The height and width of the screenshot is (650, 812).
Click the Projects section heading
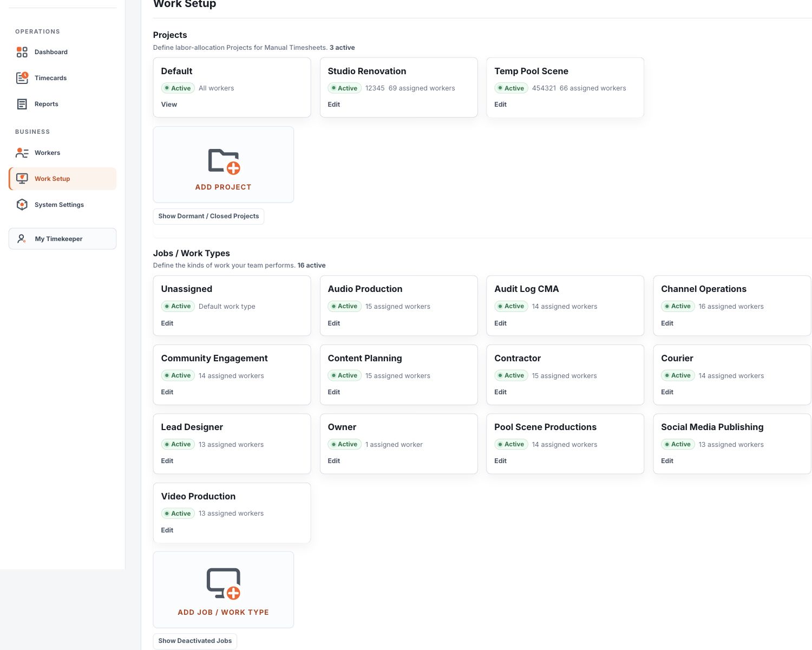[170, 35]
